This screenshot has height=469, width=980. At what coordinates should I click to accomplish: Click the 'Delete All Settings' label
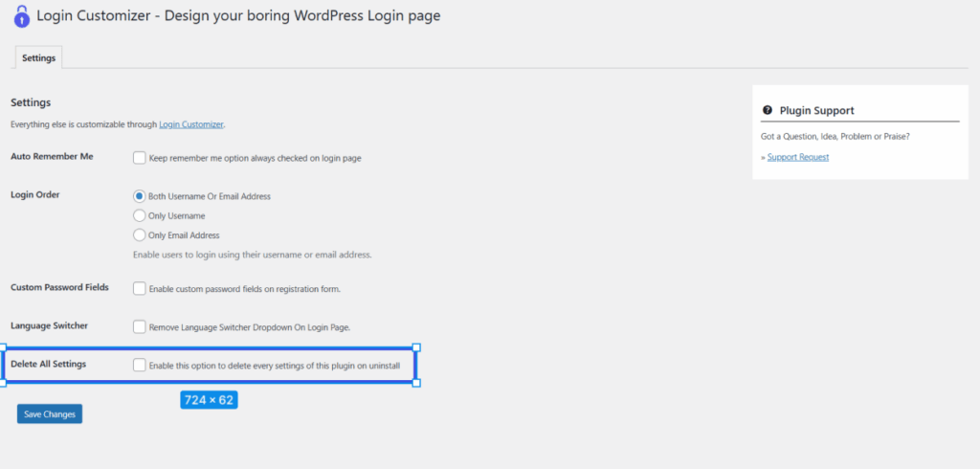pyautogui.click(x=48, y=364)
